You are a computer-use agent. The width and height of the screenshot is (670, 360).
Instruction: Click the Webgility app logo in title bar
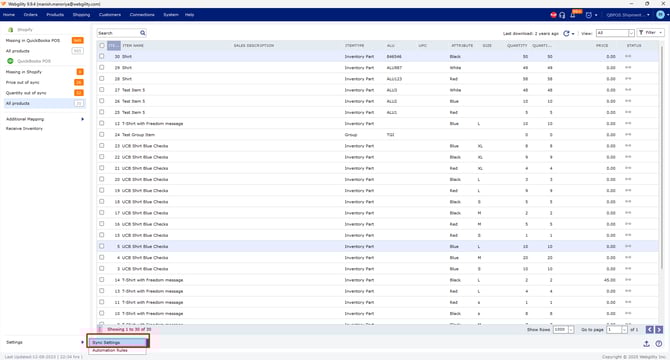click(3, 3)
